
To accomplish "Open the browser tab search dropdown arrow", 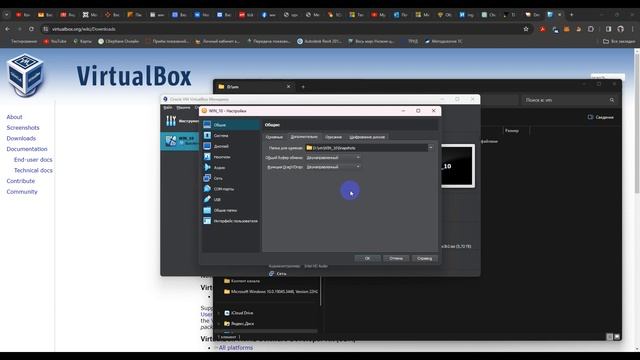I will click(x=7, y=15).
